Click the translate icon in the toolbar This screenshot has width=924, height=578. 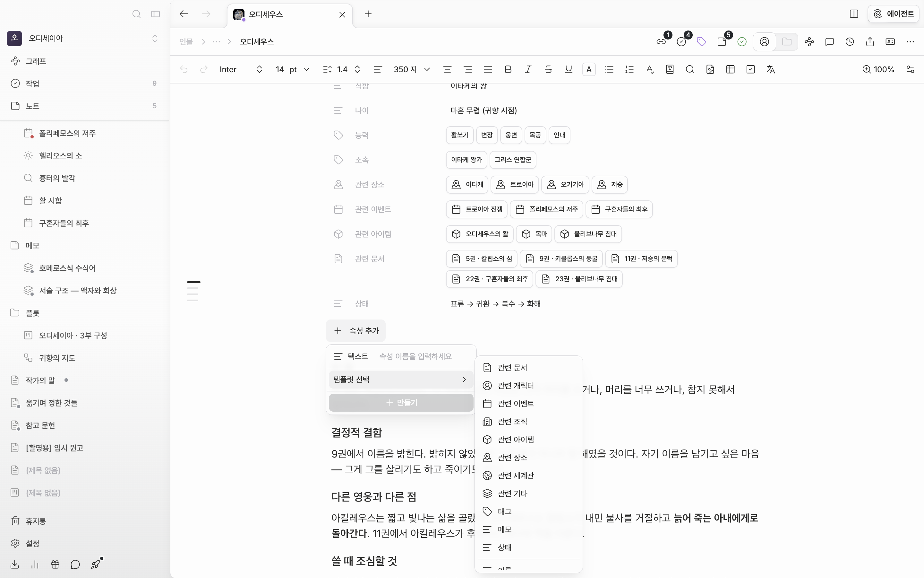[771, 69]
